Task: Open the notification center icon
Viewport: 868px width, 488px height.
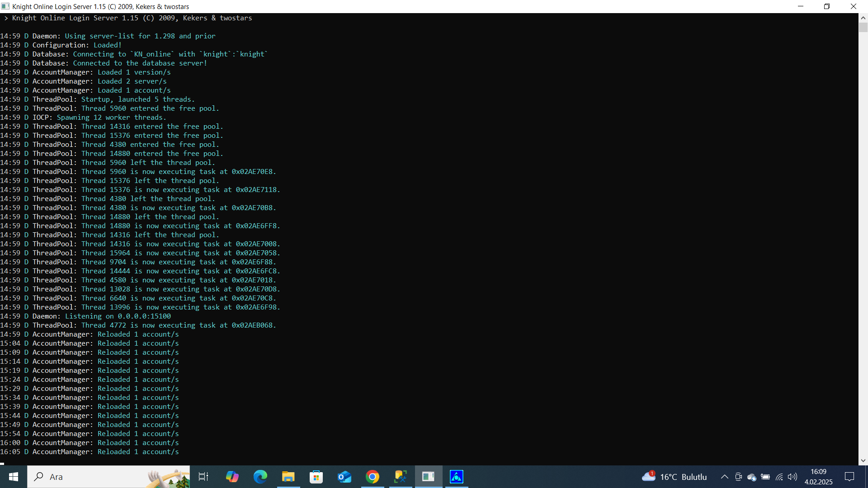Action: coord(849,477)
